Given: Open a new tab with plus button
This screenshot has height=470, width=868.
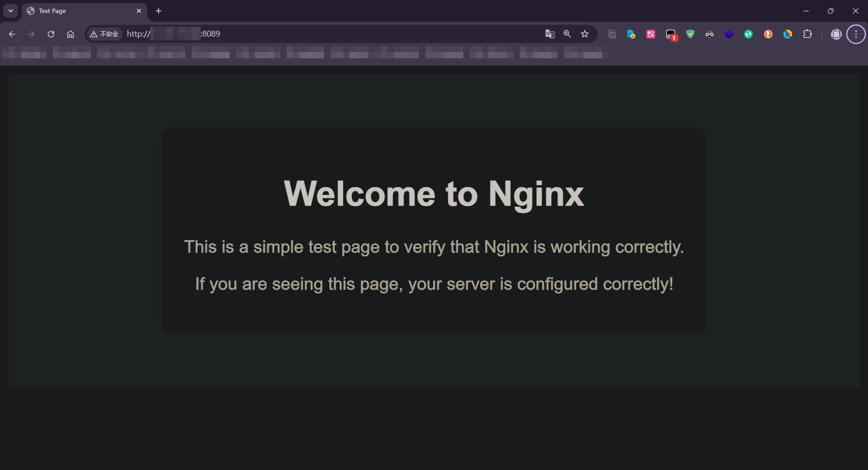Looking at the screenshot, I should tap(158, 11).
